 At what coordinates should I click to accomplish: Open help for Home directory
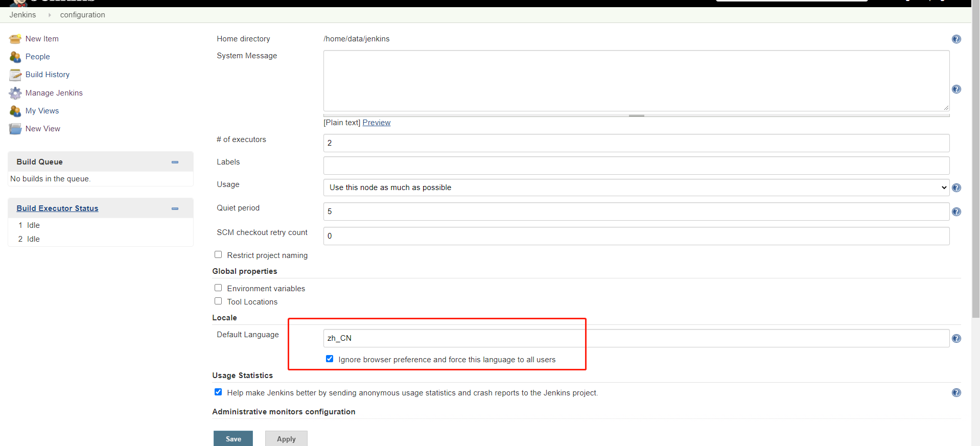(956, 39)
